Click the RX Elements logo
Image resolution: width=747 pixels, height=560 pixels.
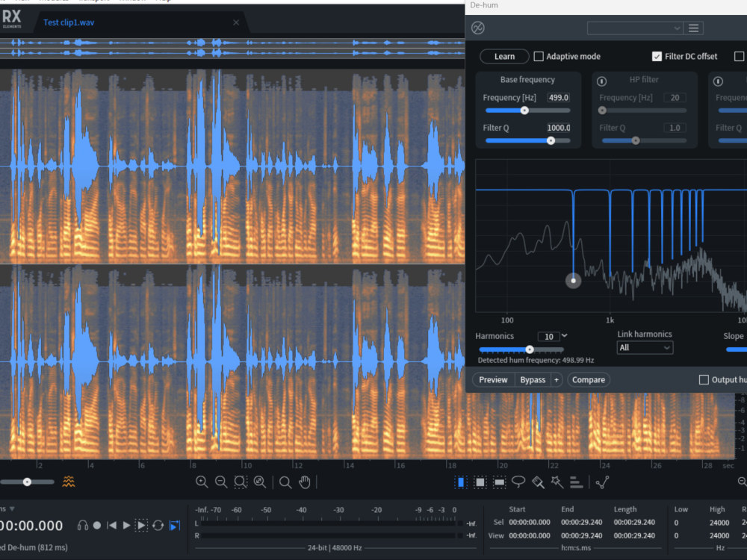tap(11, 19)
